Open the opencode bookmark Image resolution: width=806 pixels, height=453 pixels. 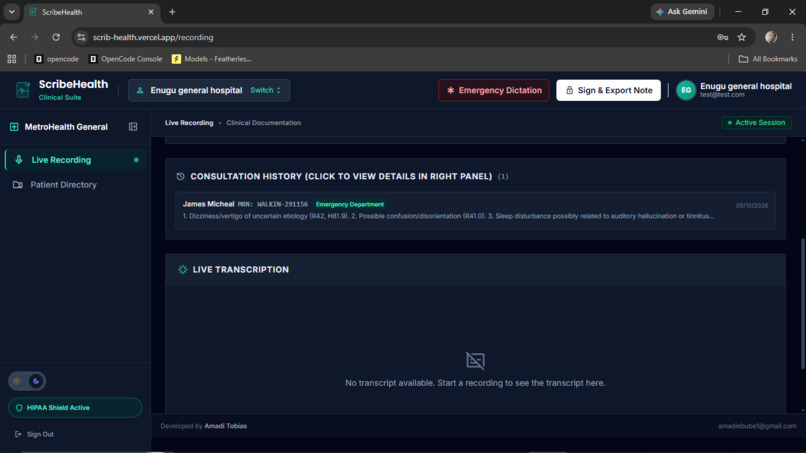click(57, 59)
